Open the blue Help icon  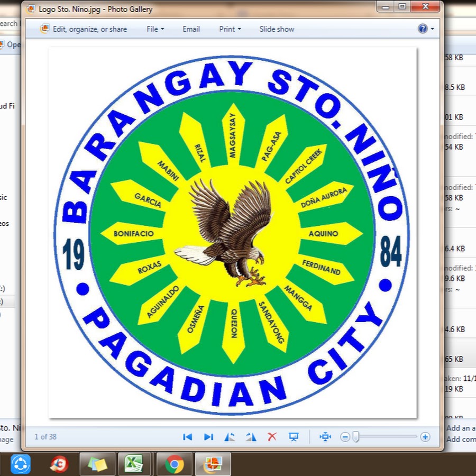[422, 29]
